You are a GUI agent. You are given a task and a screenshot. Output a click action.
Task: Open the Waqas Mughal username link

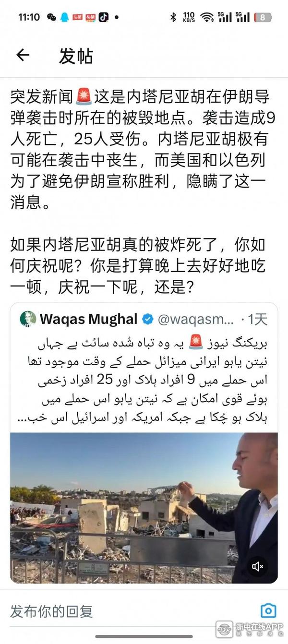click(89, 319)
